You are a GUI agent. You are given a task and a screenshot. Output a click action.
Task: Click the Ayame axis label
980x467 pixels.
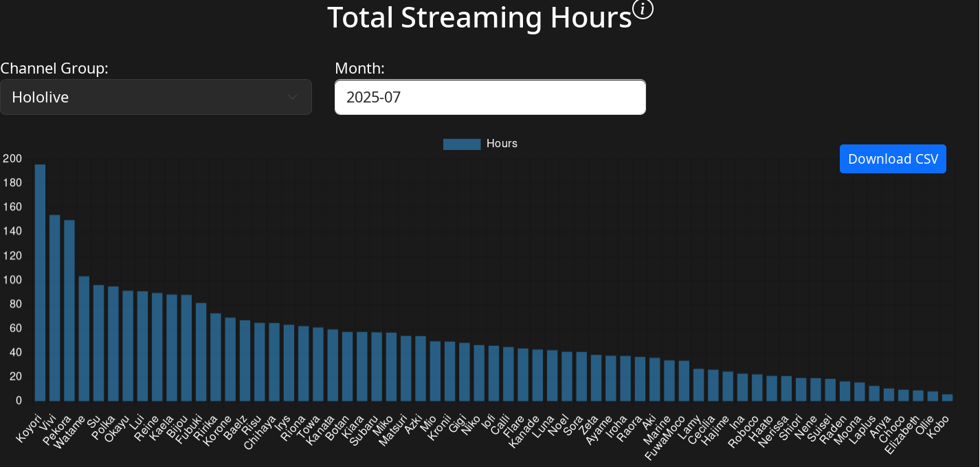tap(599, 428)
